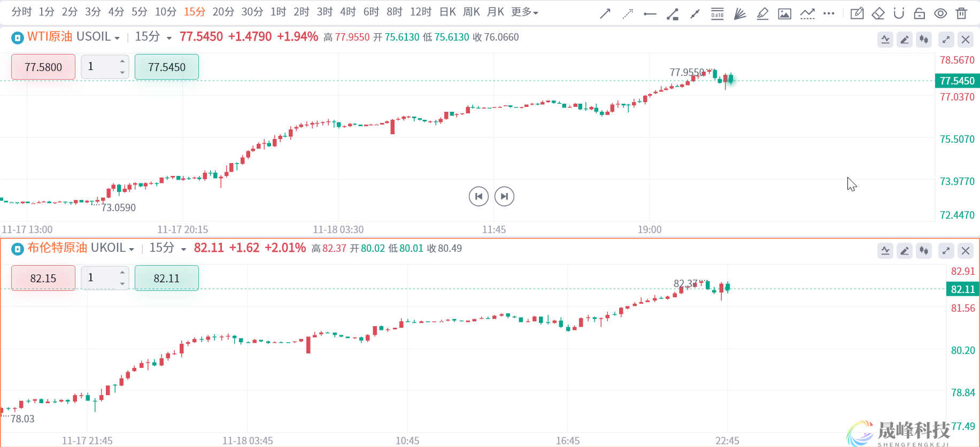Select the price range measure tool
The image size is (980, 447).
pos(673,14)
